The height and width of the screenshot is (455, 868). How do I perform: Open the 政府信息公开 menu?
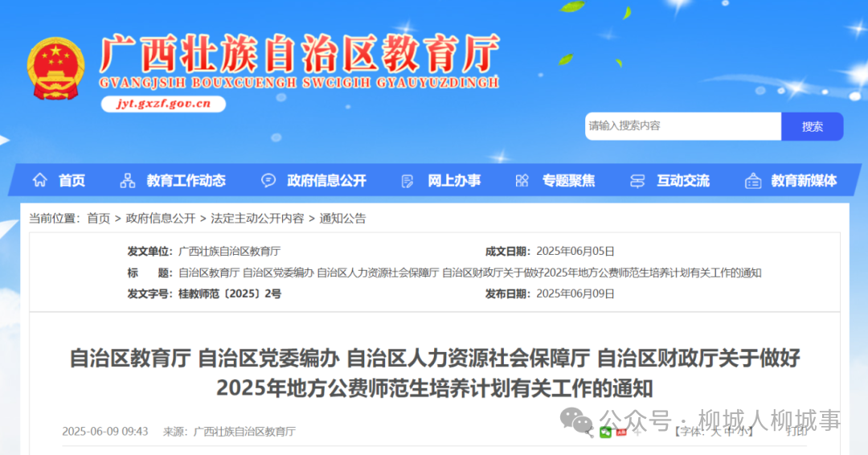[x=326, y=180]
